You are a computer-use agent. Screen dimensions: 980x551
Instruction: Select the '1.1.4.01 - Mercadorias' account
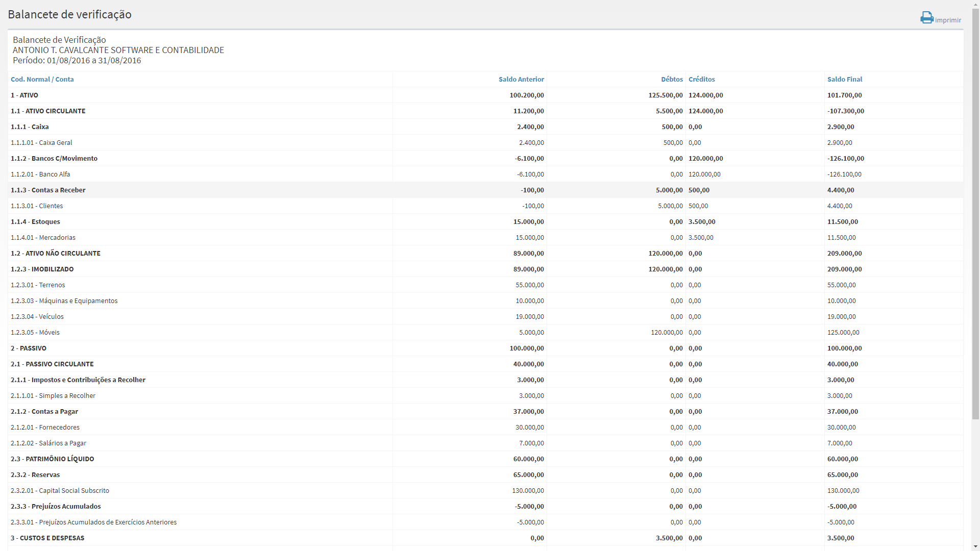point(485,237)
